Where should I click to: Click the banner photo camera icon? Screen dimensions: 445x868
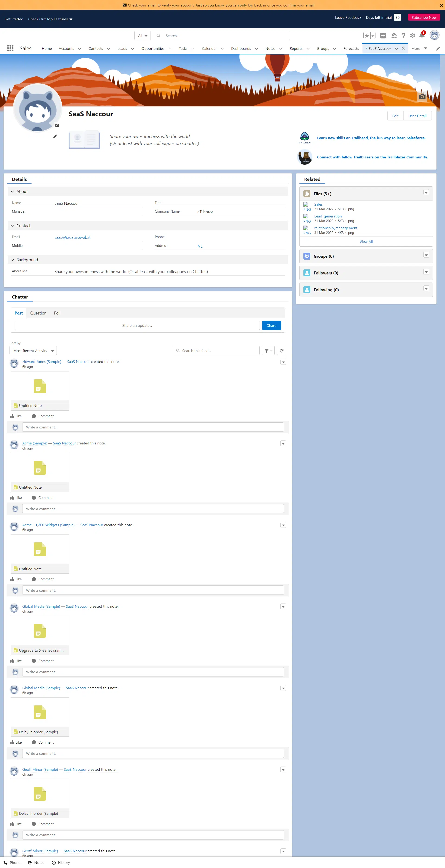pos(422,96)
